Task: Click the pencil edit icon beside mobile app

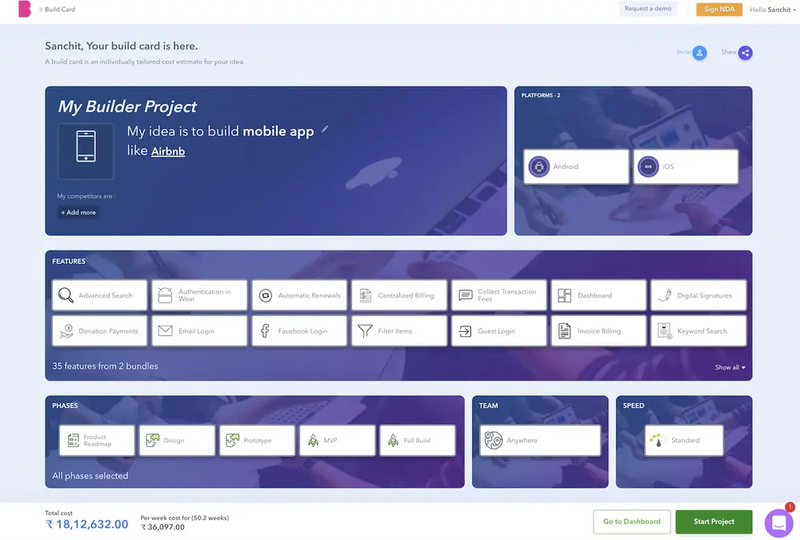Action: (324, 130)
